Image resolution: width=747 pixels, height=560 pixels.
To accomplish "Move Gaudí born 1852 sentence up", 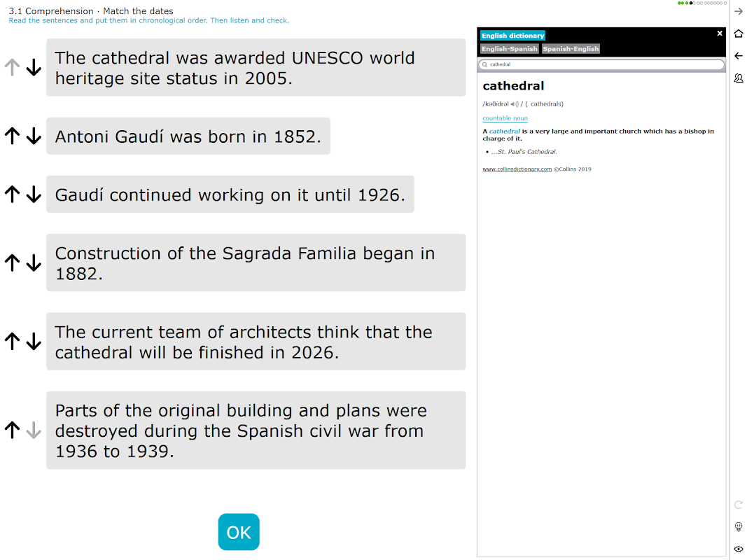I will pos(13,136).
